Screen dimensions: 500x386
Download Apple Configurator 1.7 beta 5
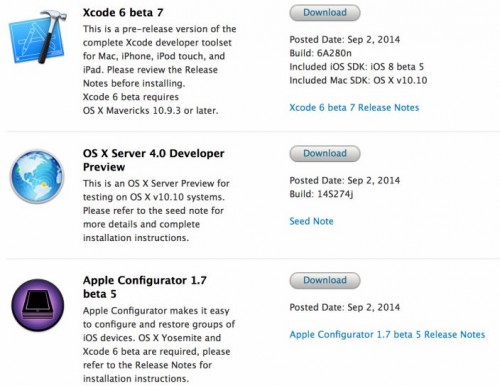[x=325, y=281]
